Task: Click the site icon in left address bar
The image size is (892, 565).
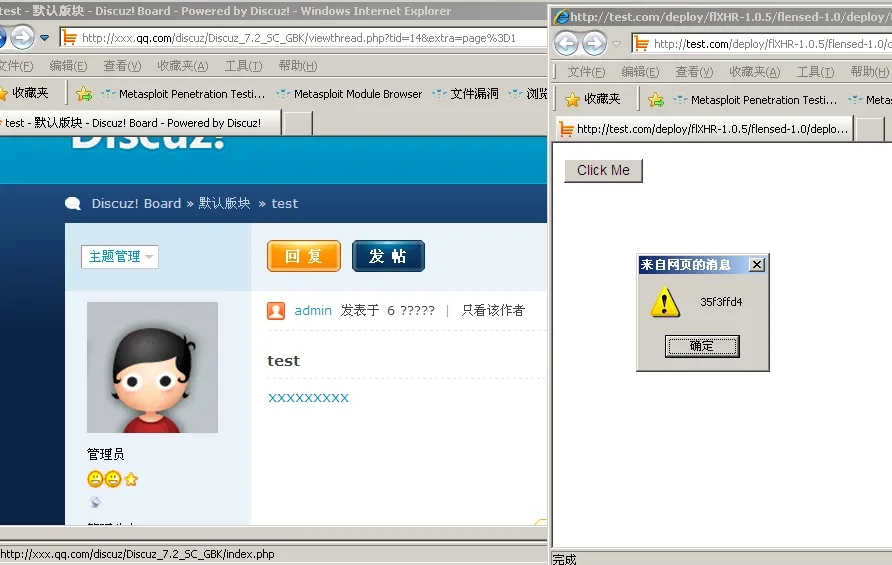Action: tap(69, 38)
